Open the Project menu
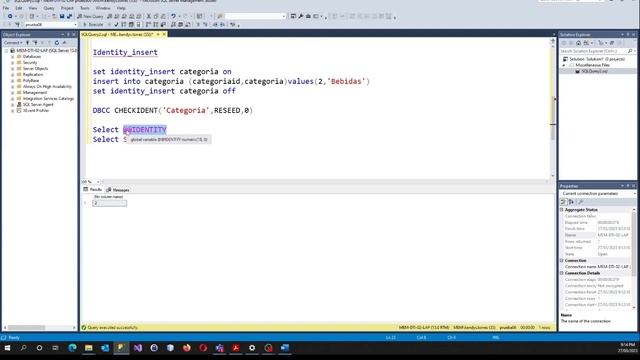The height and width of the screenshot is (360, 640). pos(67,8)
